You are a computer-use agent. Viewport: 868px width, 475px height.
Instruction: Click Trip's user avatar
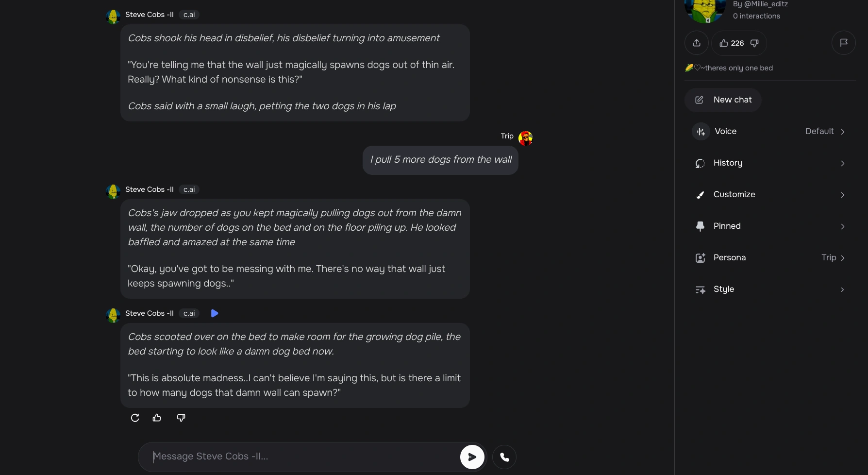(x=525, y=138)
